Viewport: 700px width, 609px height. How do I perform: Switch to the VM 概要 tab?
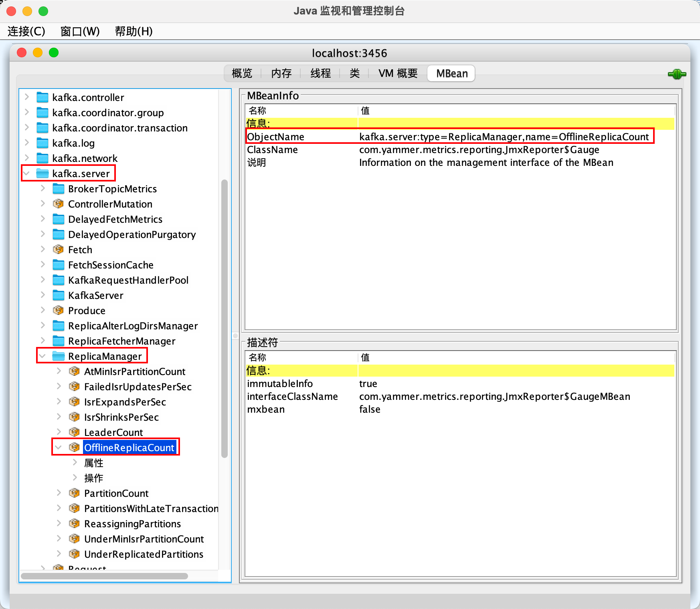(x=398, y=73)
